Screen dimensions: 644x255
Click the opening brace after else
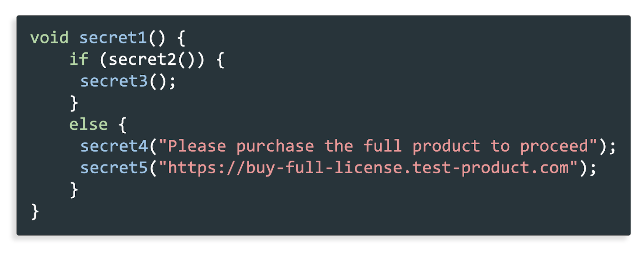tap(123, 125)
